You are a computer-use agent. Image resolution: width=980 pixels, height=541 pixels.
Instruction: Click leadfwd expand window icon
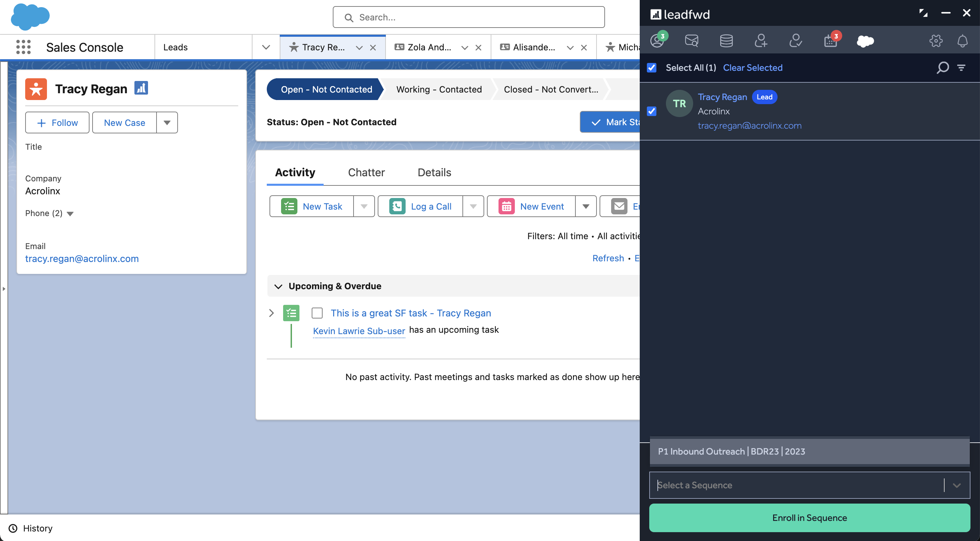923,13
